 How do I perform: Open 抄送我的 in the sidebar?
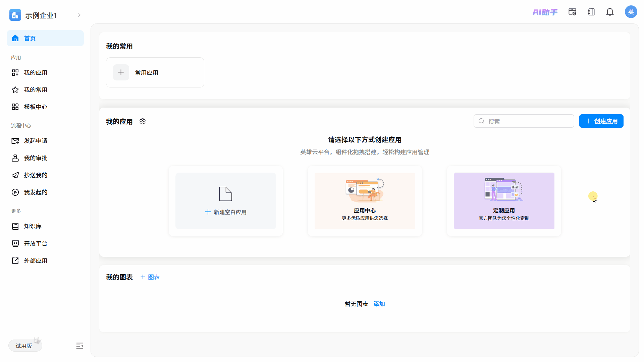(45, 175)
